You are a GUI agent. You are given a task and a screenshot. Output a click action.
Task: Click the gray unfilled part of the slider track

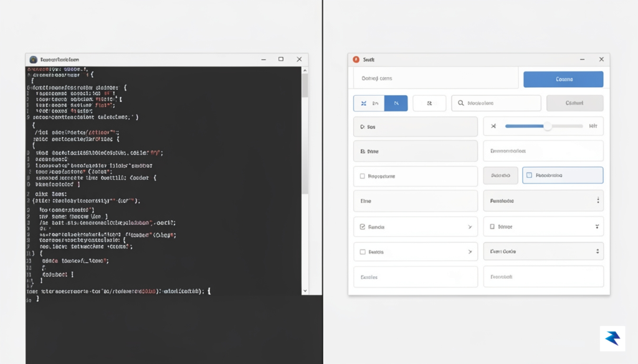[x=567, y=126]
